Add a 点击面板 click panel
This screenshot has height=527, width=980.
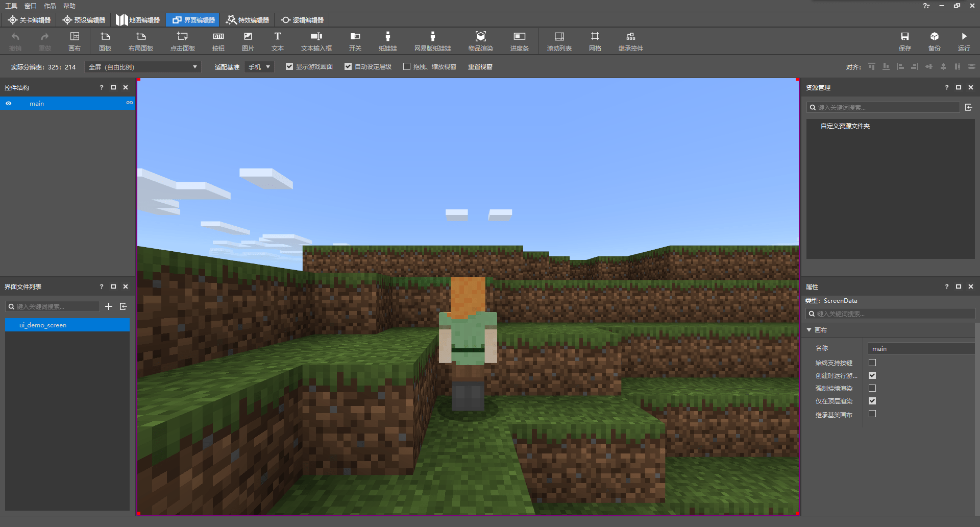(x=183, y=41)
